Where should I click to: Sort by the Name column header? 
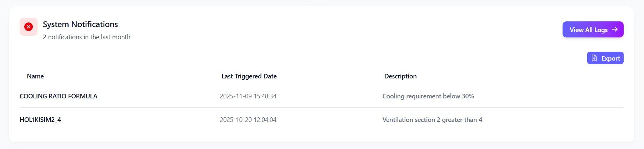pos(35,76)
